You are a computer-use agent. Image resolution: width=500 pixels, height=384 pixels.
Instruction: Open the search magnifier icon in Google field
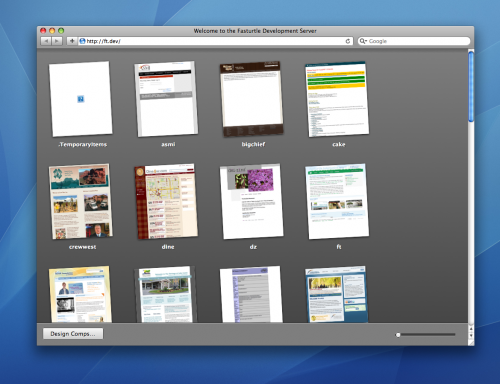point(363,41)
